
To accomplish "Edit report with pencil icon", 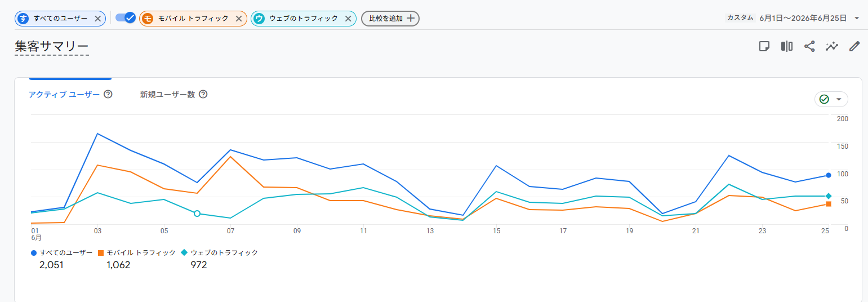I will tap(854, 46).
